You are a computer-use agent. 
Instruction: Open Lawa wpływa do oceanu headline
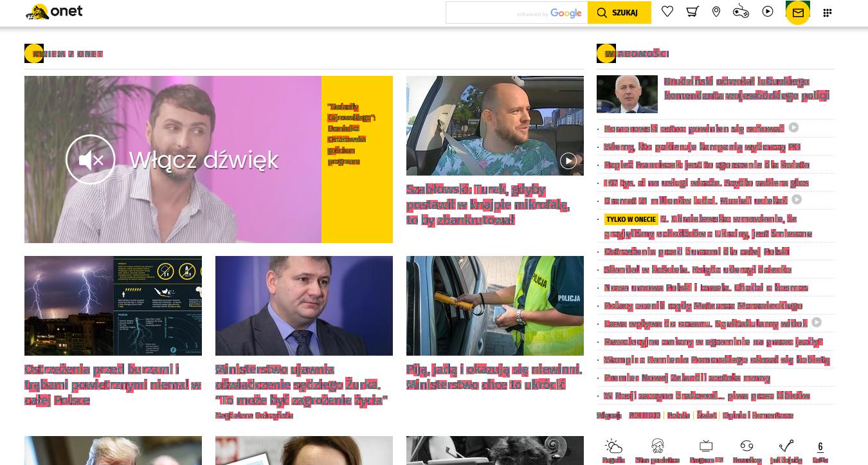705,324
